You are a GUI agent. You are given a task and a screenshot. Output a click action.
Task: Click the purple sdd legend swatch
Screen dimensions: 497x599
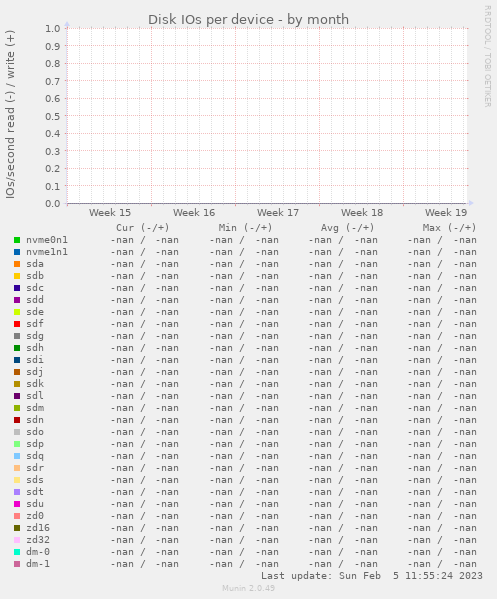(x=17, y=300)
